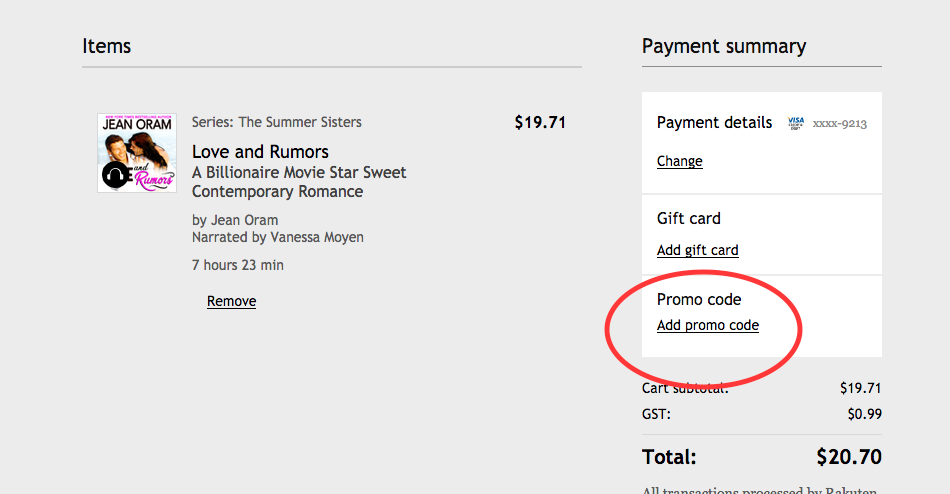
Task: Click the Total amount $20.70
Action: 848,457
